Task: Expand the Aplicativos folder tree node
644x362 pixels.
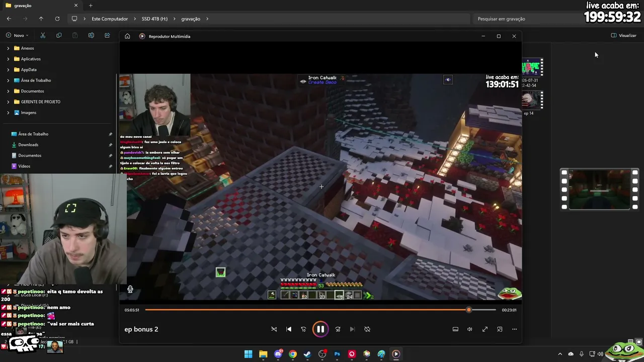Action: [8, 59]
